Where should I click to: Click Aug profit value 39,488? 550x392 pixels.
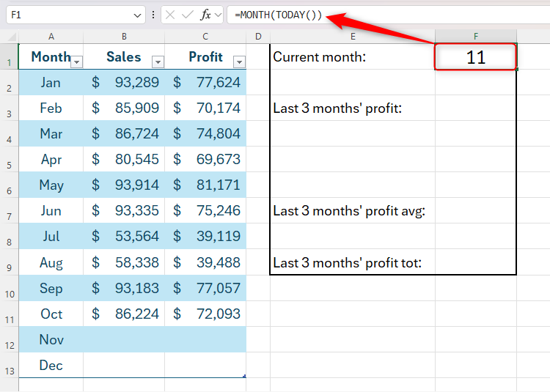[205, 262]
